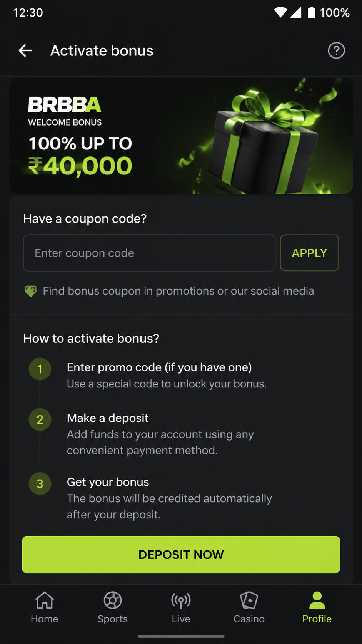Tap the Home house icon

45,600
